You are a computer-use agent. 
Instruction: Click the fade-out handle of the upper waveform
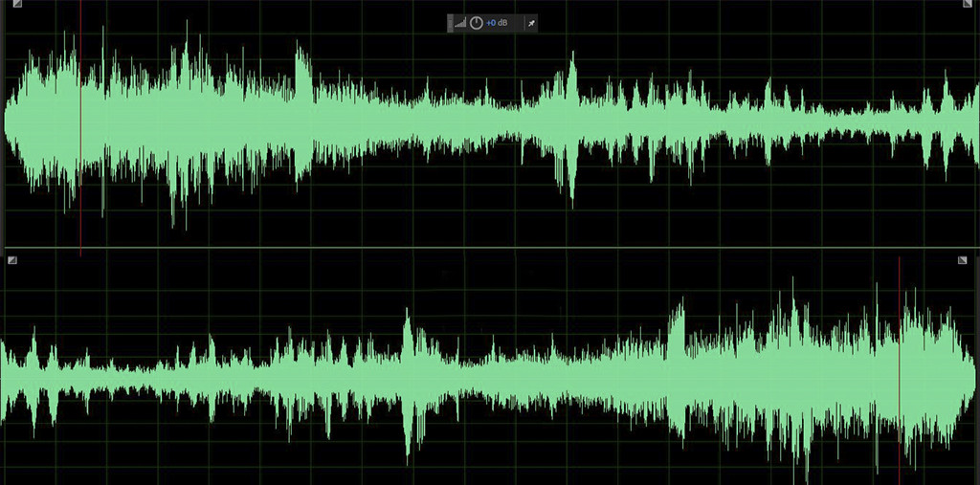(968, 3)
